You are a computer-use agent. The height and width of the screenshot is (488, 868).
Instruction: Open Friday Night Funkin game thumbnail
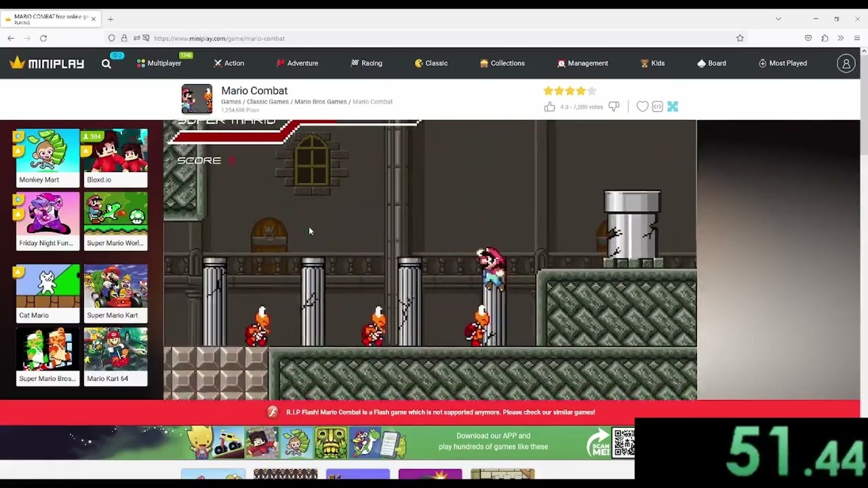[x=47, y=221]
